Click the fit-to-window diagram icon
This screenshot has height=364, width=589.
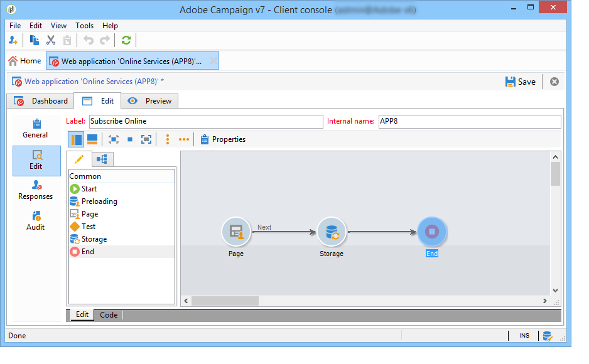click(x=146, y=139)
